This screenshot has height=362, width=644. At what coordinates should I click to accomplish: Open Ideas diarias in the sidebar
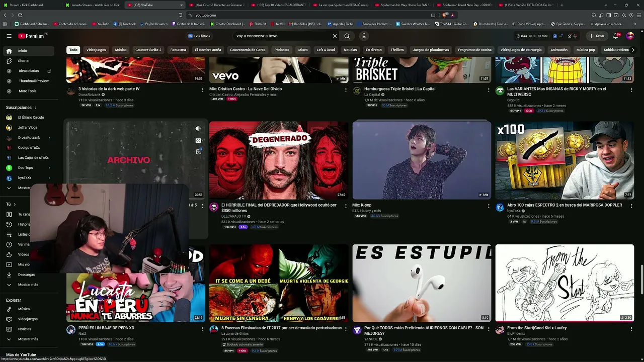pyautogui.click(x=29, y=71)
